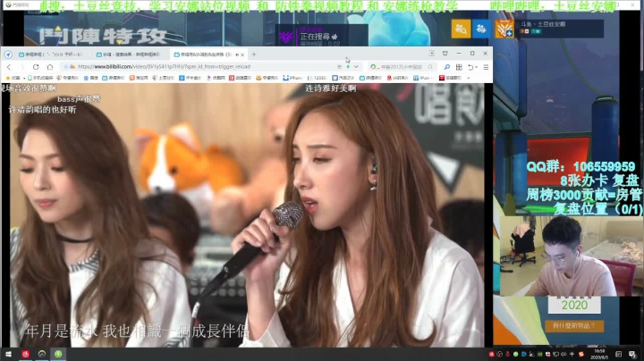Click the microphone icon in system tray
Screen dimensions: 644x361
(x=508, y=355)
